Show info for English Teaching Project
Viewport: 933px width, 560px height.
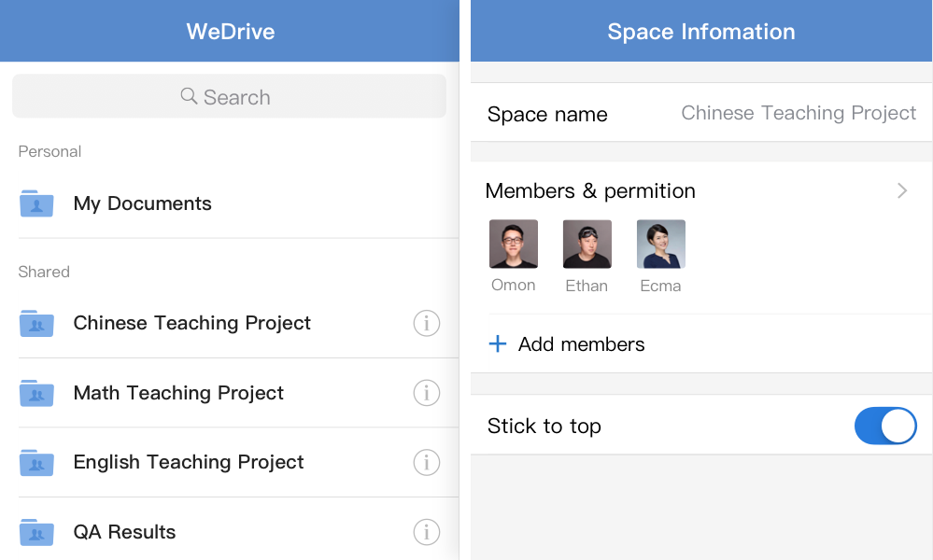[426, 462]
